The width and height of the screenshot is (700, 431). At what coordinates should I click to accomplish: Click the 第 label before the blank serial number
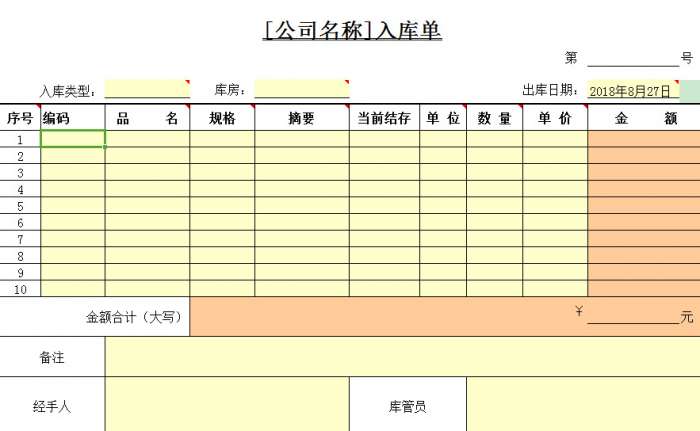(571, 58)
